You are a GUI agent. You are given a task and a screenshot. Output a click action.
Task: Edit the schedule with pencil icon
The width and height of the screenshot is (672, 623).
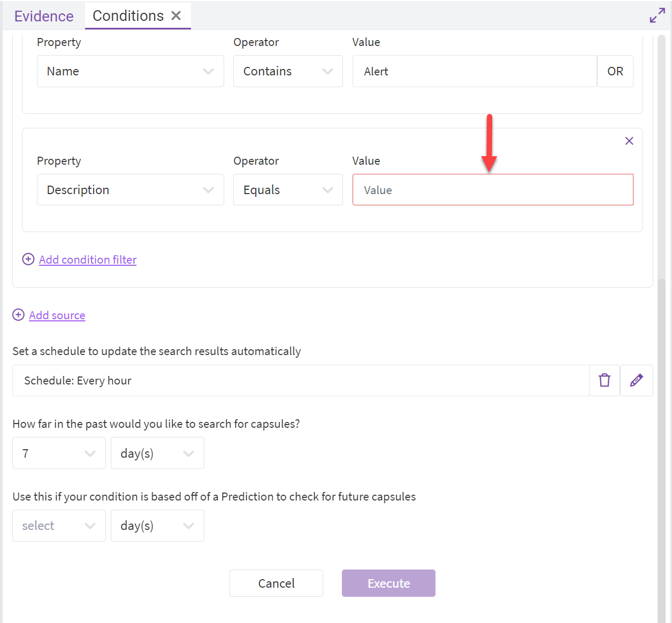[636, 380]
